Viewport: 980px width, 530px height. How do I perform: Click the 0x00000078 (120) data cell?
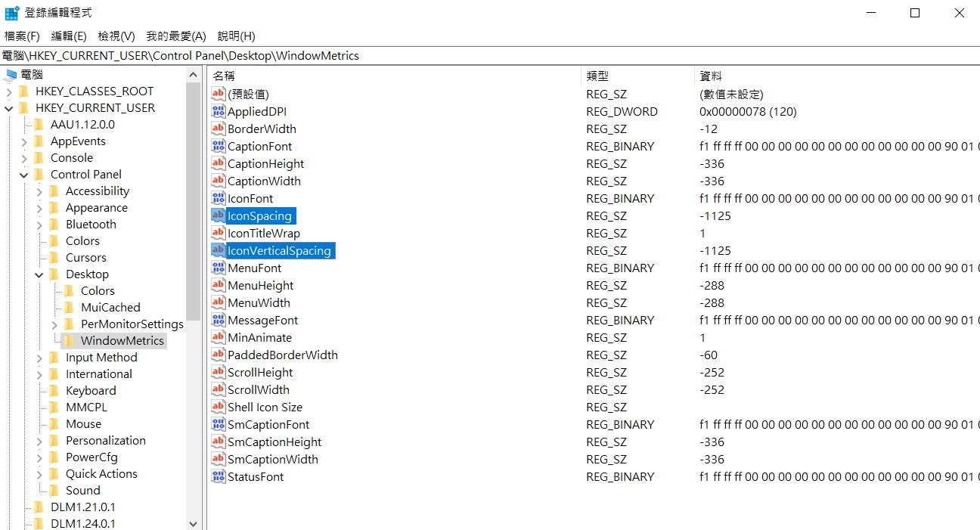click(x=748, y=111)
